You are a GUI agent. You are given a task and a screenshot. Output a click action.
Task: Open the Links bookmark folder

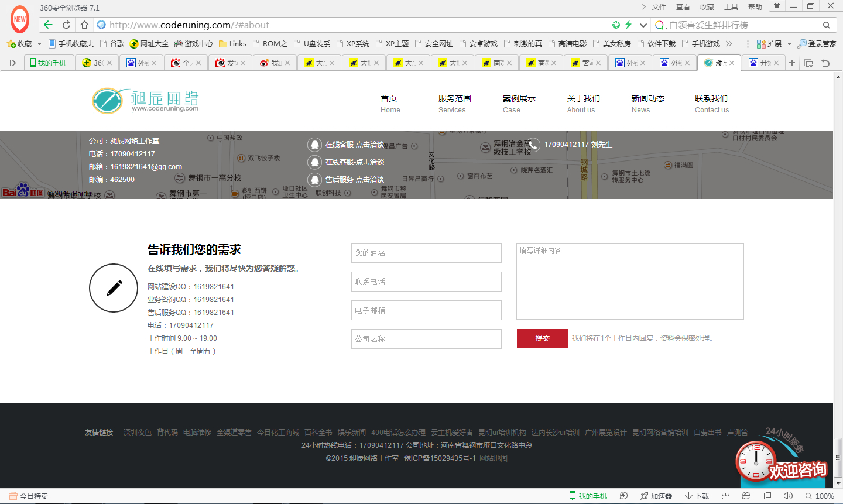point(232,44)
